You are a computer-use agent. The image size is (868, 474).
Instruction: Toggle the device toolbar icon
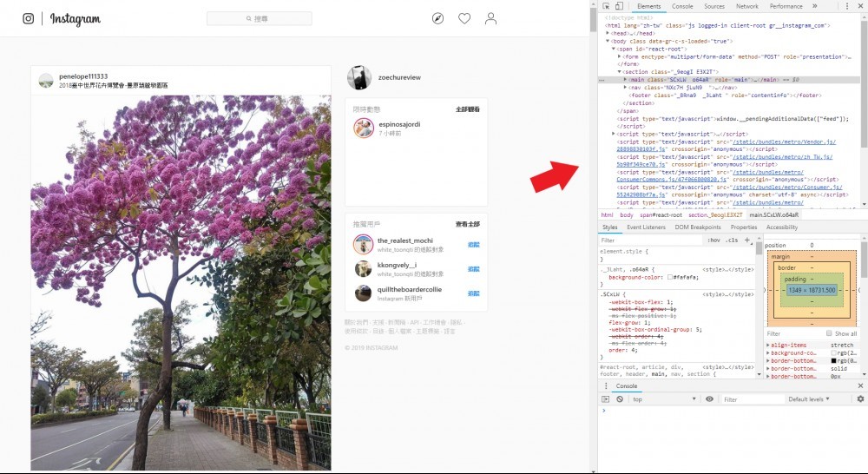click(619, 6)
